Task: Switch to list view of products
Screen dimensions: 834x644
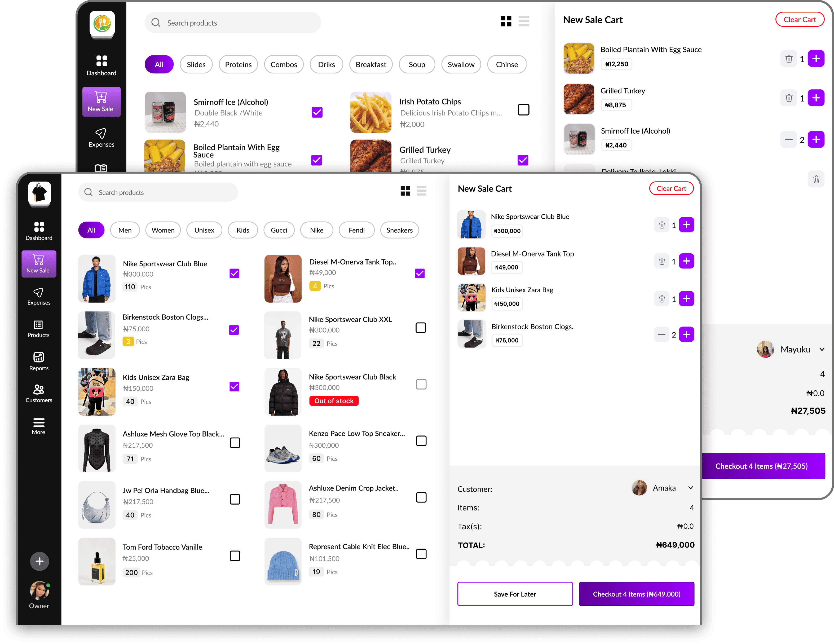Action: 422,191
